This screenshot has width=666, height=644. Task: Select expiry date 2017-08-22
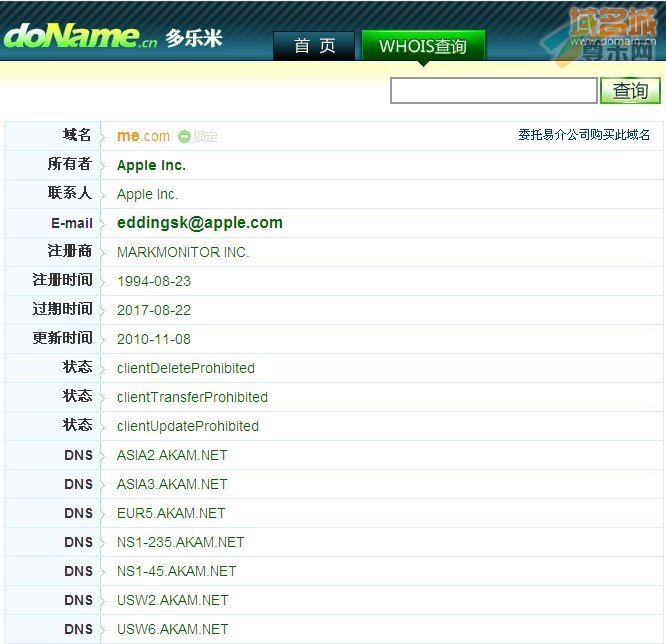pos(154,310)
